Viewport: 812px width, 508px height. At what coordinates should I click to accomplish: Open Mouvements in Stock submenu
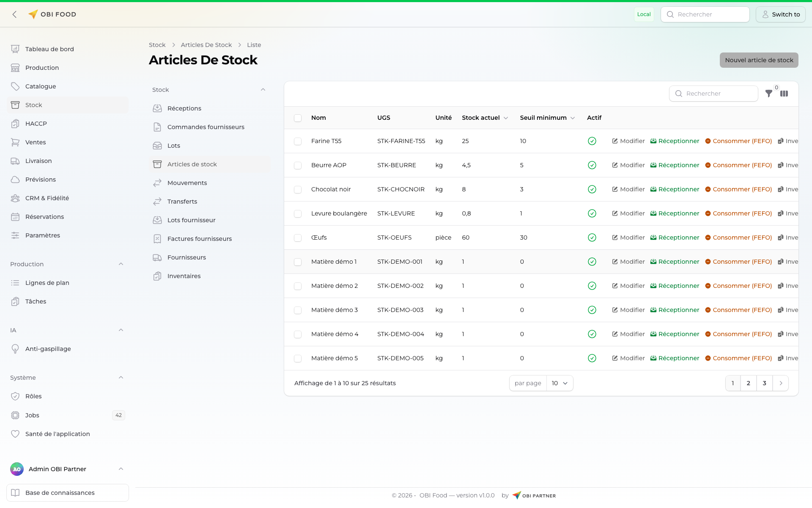tap(187, 183)
